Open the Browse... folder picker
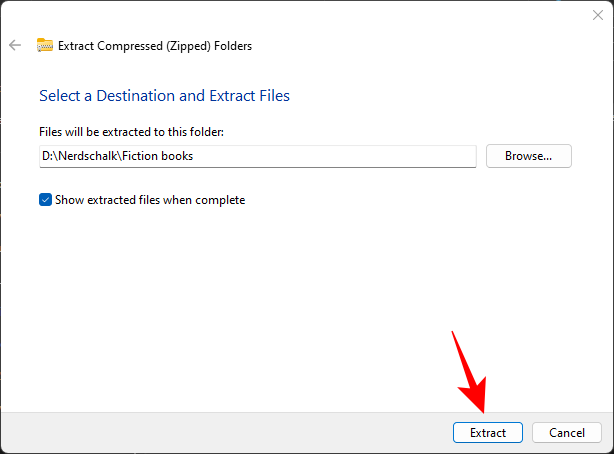 (x=528, y=156)
